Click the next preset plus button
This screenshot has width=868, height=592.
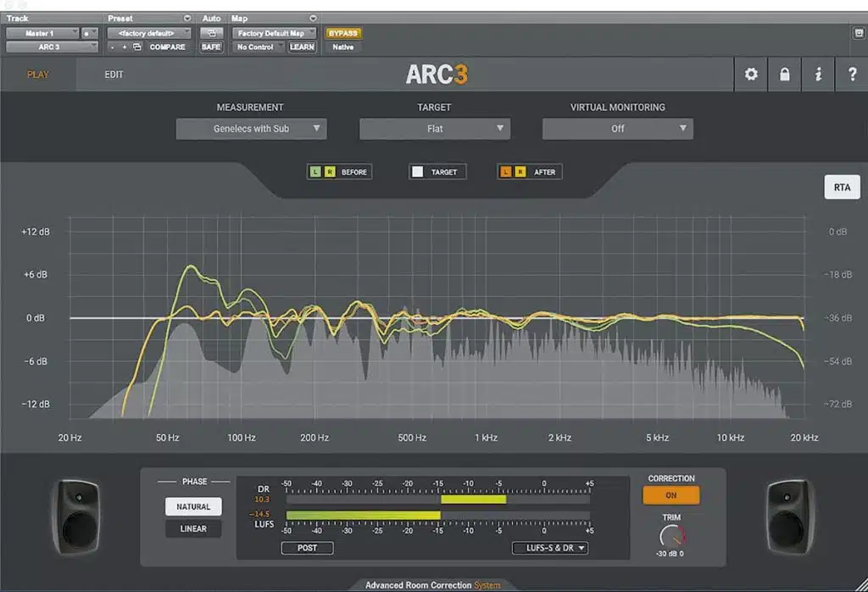124,47
